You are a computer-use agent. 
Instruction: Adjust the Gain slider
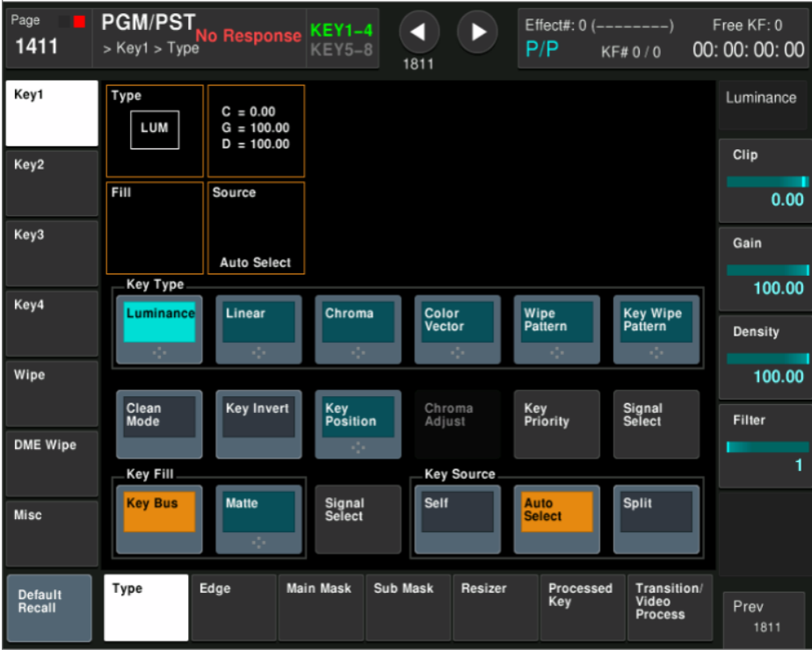click(766, 270)
